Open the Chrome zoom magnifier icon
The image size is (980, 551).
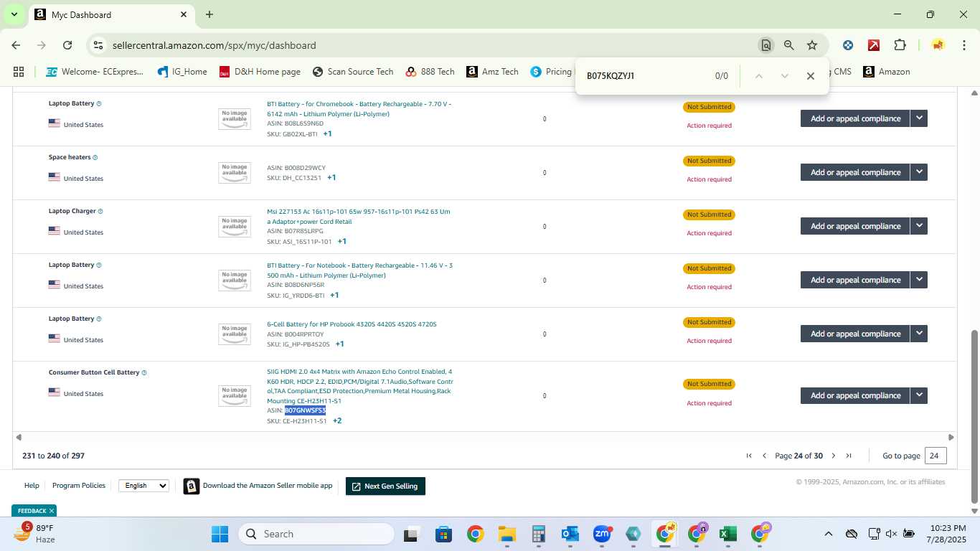(789, 45)
